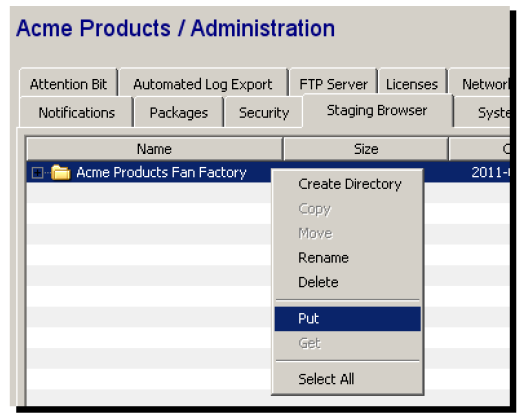Select the Staging Browser tab
Viewport: 527px width, 420px height.
pos(377,111)
